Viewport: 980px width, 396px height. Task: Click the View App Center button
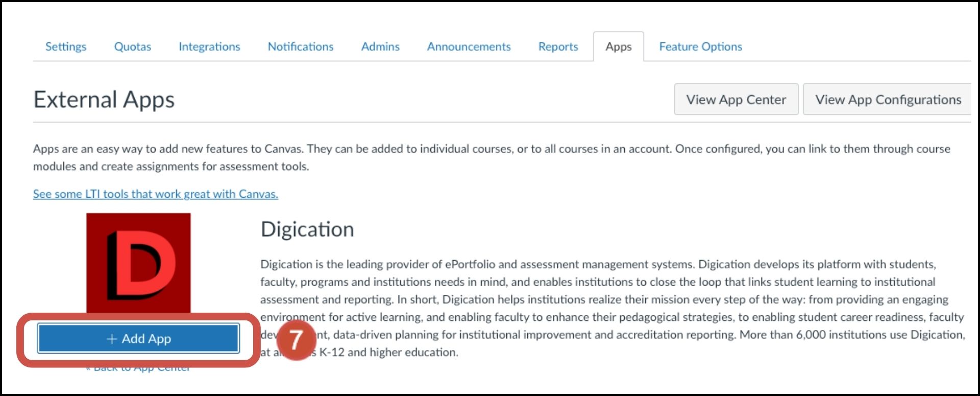click(x=736, y=99)
